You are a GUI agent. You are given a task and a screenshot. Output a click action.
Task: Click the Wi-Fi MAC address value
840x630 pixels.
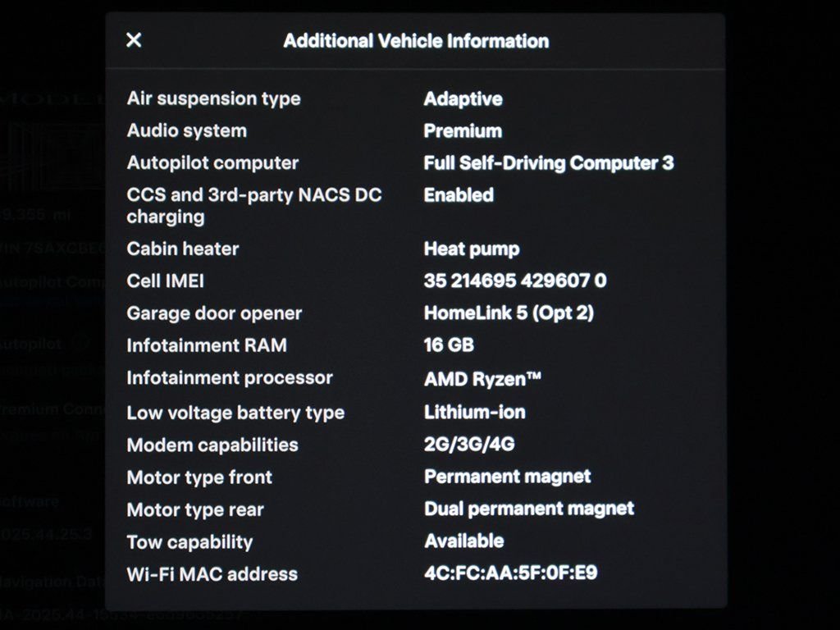pos(510,573)
